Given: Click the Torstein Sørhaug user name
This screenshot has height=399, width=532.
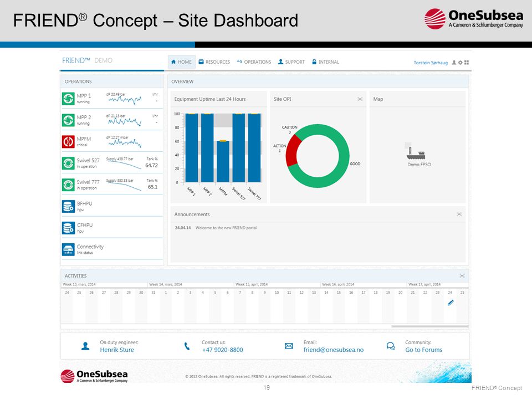Looking at the screenshot, I should click(x=431, y=63).
